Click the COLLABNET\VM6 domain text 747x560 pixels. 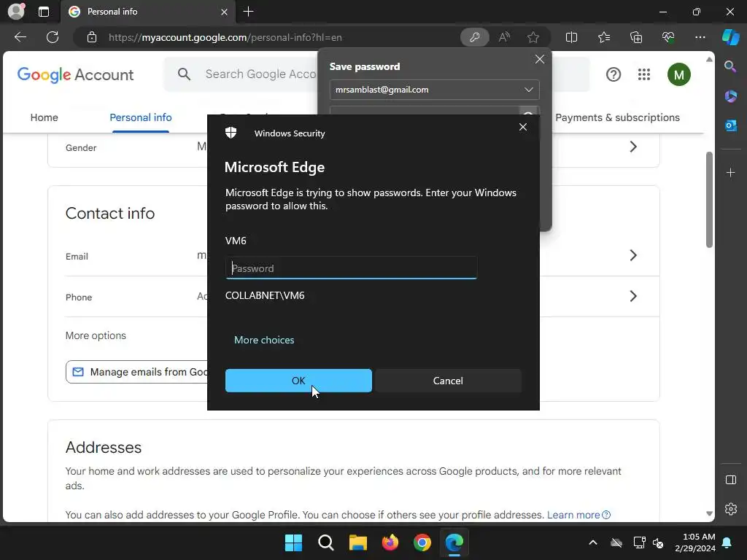[265, 295]
